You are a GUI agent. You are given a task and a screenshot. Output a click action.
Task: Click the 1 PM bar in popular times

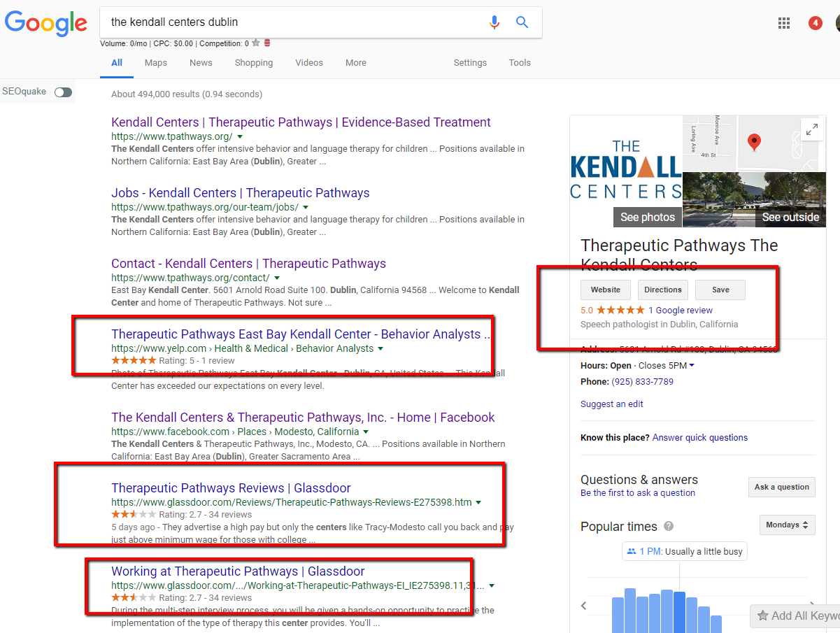678,613
